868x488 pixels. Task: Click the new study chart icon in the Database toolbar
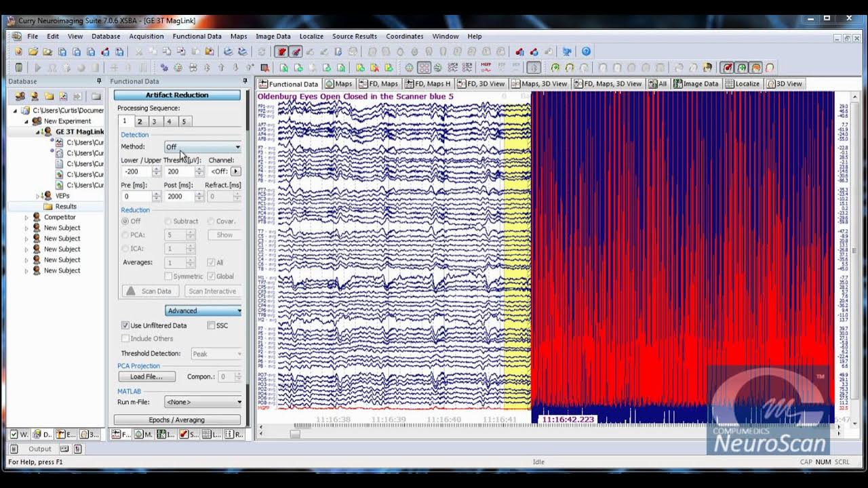pyautogui.click(x=63, y=96)
